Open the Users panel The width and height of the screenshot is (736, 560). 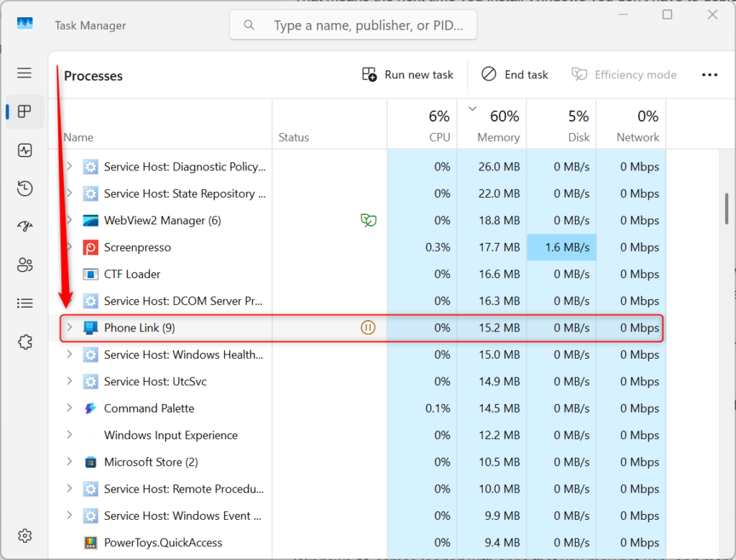tap(24, 265)
